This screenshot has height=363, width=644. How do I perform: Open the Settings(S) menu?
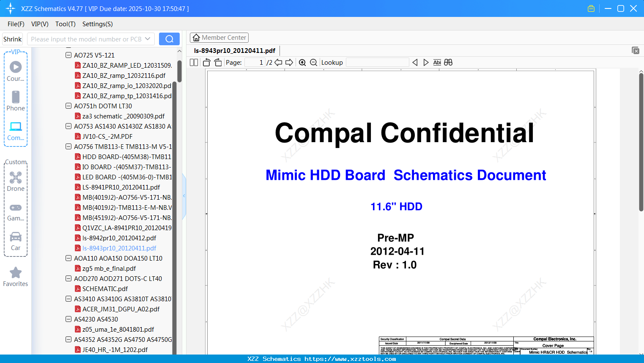pyautogui.click(x=98, y=24)
